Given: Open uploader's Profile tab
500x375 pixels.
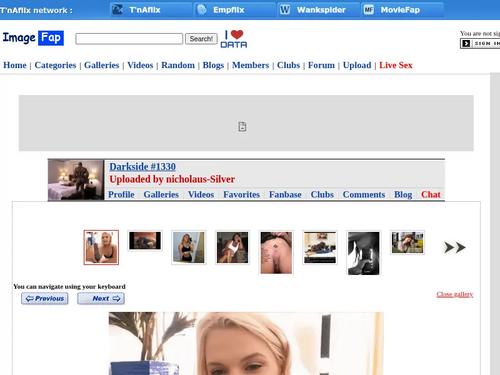Looking at the screenshot, I should tap(121, 194).
